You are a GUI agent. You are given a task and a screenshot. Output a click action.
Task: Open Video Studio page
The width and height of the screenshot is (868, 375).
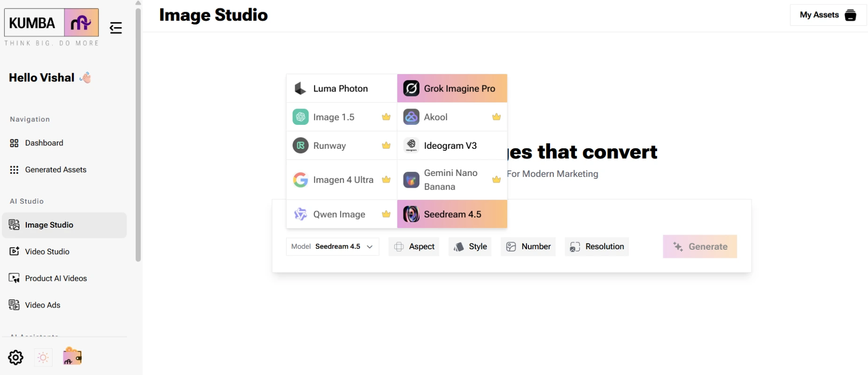pyautogui.click(x=64, y=252)
